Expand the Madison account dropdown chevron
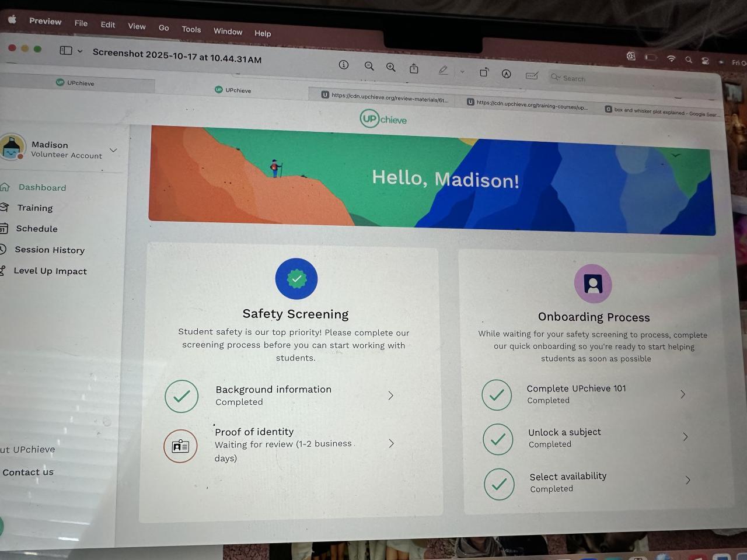 [114, 150]
